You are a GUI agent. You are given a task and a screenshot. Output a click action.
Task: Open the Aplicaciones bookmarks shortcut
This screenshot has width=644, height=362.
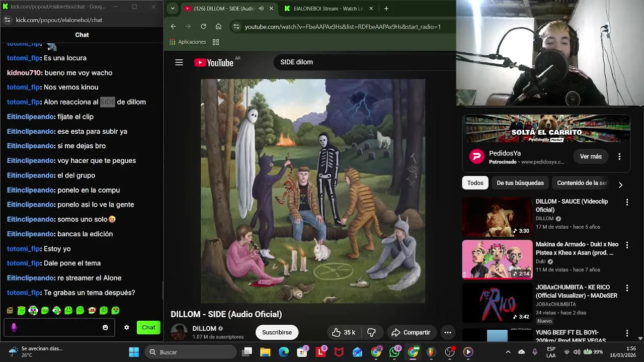(188, 42)
